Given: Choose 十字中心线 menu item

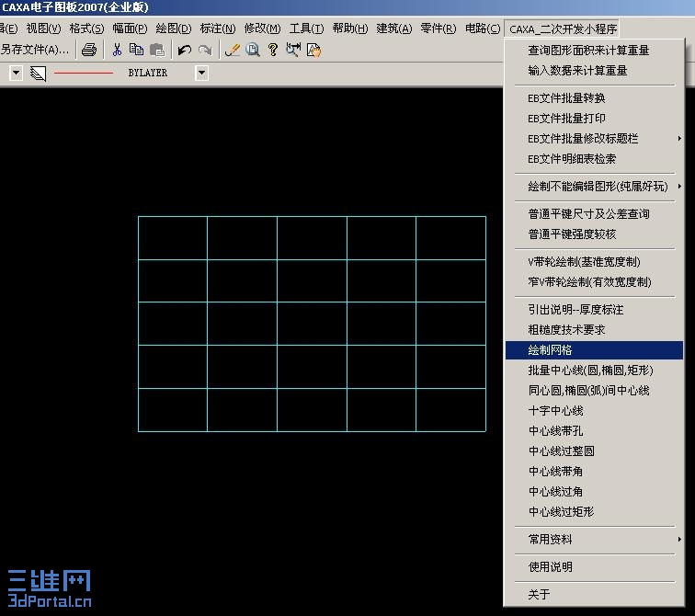Looking at the screenshot, I should [x=594, y=411].
